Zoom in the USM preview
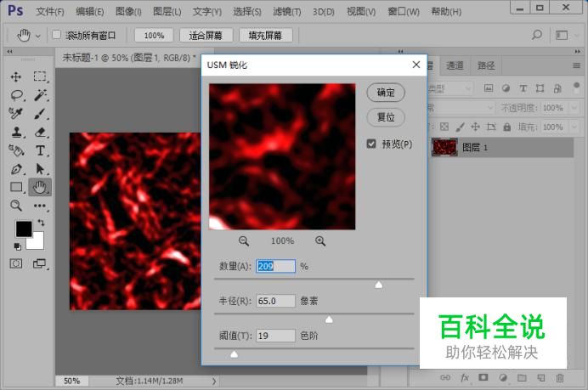The height and width of the screenshot is (390, 588). coord(320,241)
